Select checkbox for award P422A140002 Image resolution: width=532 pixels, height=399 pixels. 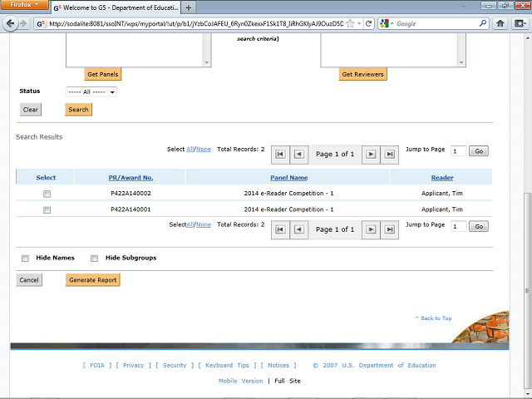tap(47, 194)
